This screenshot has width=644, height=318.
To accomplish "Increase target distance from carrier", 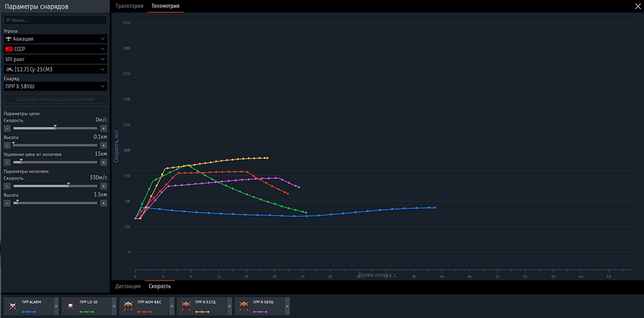I will coord(104,162).
